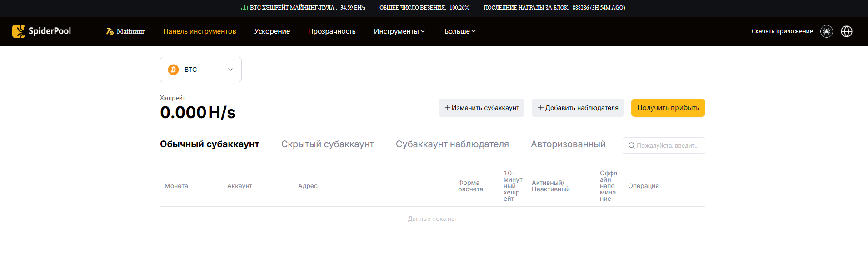Click Добавить наблюдателя button
This screenshot has width=868, height=274.
tap(578, 108)
